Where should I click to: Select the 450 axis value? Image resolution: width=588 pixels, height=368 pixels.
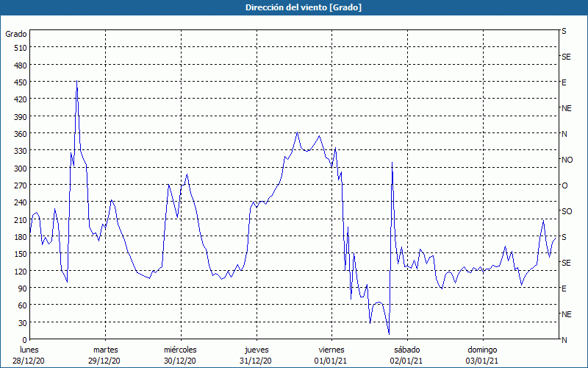pyautogui.click(x=21, y=82)
